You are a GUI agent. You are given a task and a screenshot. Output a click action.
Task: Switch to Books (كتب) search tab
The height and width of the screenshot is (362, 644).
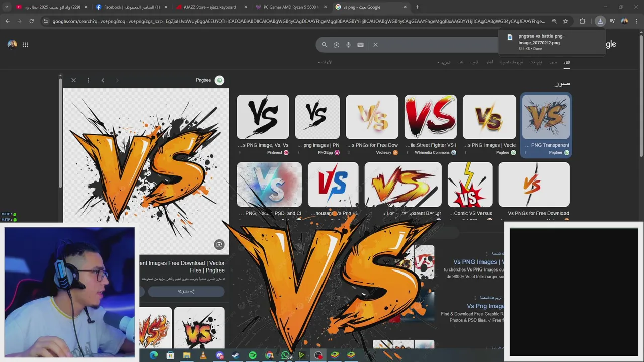(460, 62)
